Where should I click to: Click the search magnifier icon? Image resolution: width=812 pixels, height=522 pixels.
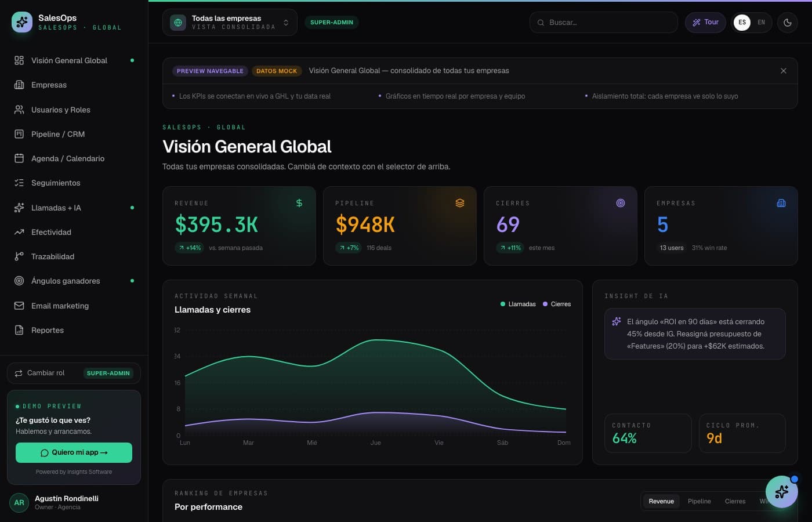coord(541,23)
